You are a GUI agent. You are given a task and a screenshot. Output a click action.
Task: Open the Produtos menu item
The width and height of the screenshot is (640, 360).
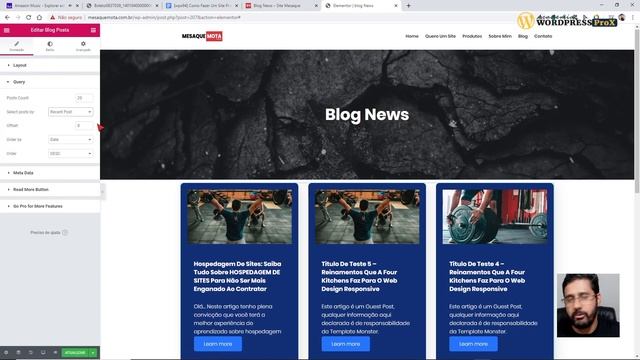(x=472, y=36)
